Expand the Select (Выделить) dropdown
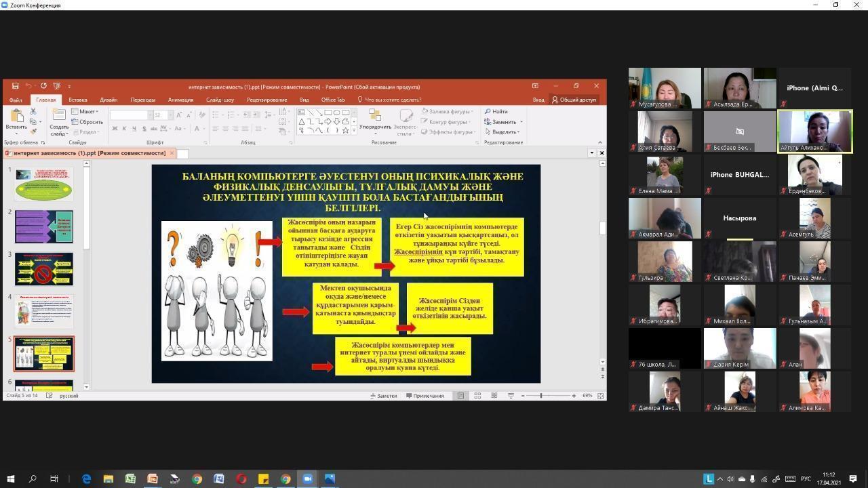868x488 pixels. [505, 132]
